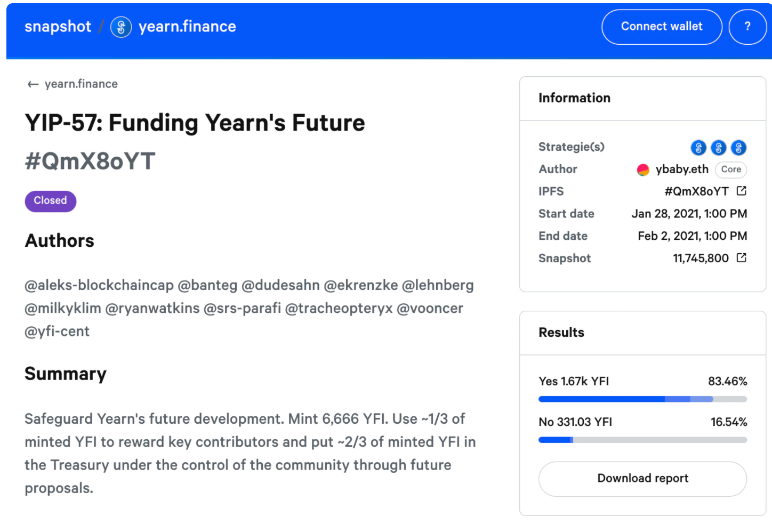Click the Closed status badge
The height and width of the screenshot is (532, 772).
[x=51, y=201]
